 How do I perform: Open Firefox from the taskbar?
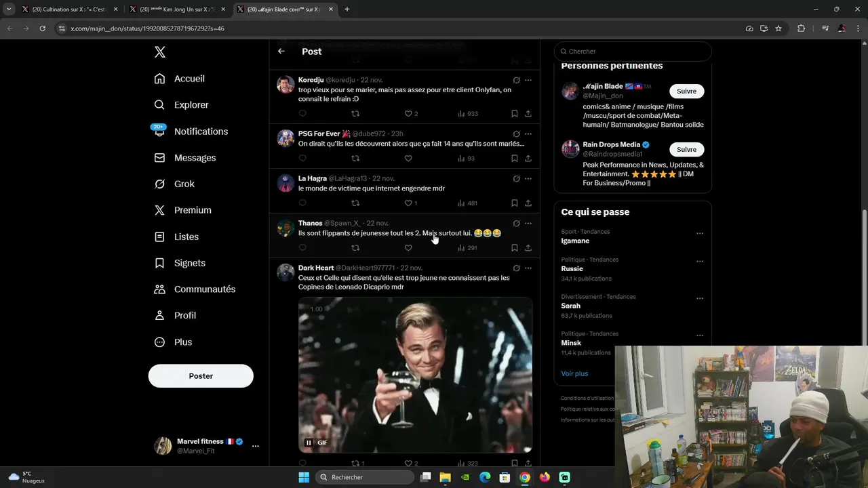pos(545,477)
